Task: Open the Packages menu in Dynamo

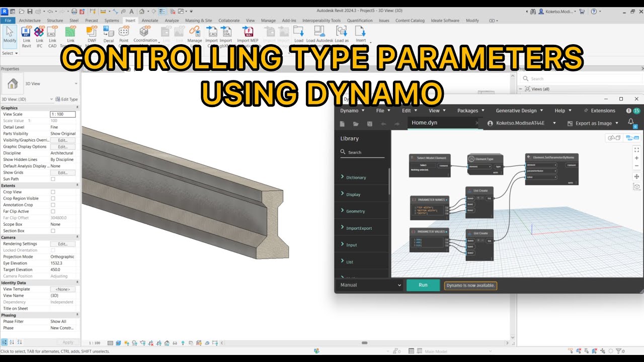Action: 471,111
